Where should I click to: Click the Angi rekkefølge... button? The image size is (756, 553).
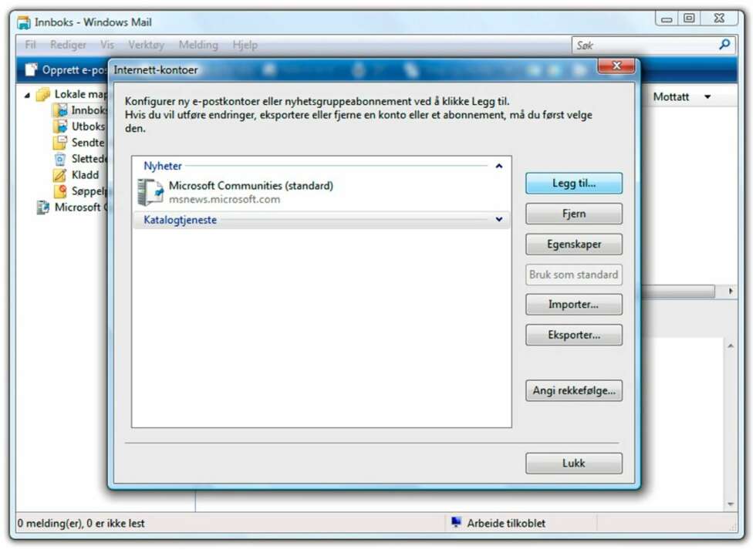click(574, 390)
